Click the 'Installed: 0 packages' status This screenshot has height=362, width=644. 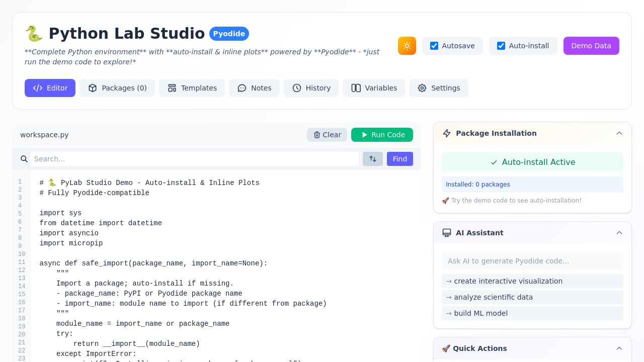[532, 185]
